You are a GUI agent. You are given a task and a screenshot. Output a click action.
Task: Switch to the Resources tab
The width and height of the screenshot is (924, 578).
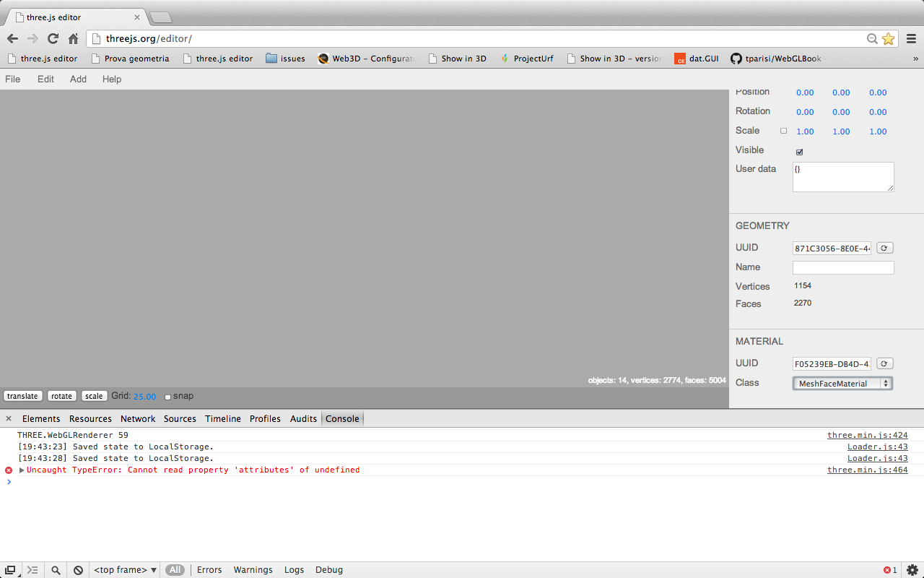[90, 418]
